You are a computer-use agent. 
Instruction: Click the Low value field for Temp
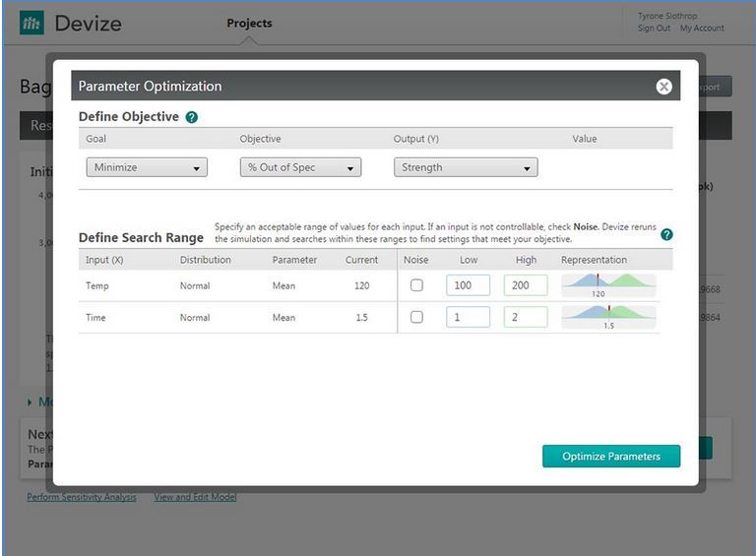[468, 285]
